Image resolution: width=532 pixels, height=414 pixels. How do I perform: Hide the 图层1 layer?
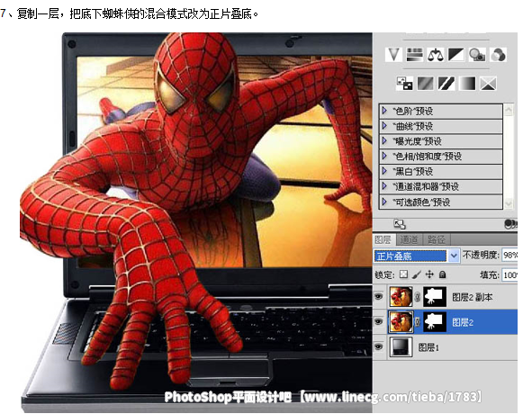(378, 346)
